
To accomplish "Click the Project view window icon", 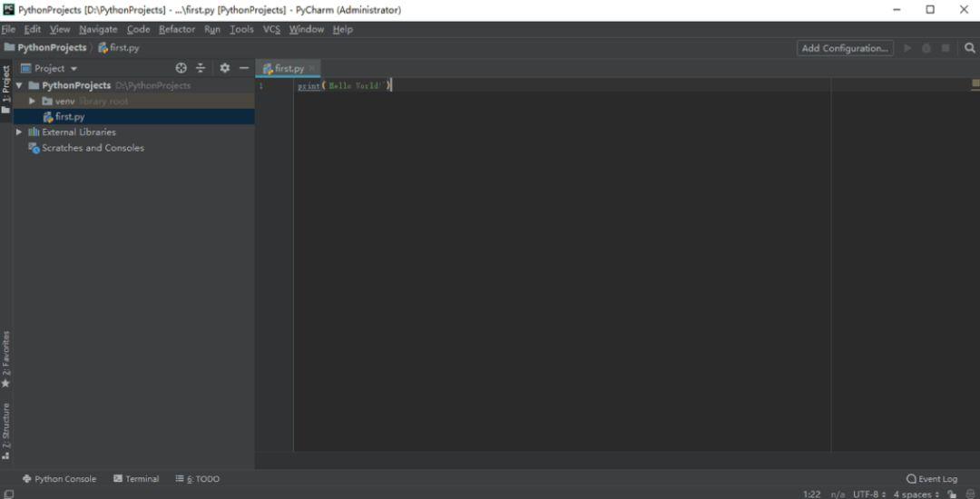I will tap(26, 68).
